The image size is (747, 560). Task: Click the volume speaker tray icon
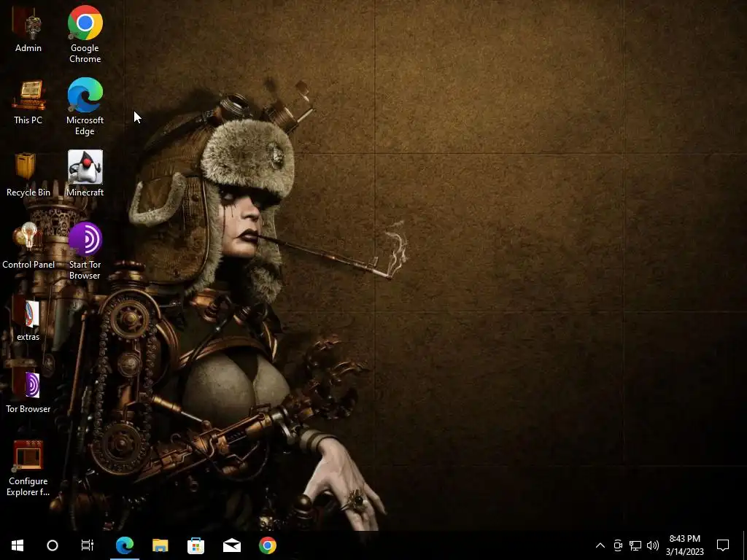pyautogui.click(x=653, y=545)
